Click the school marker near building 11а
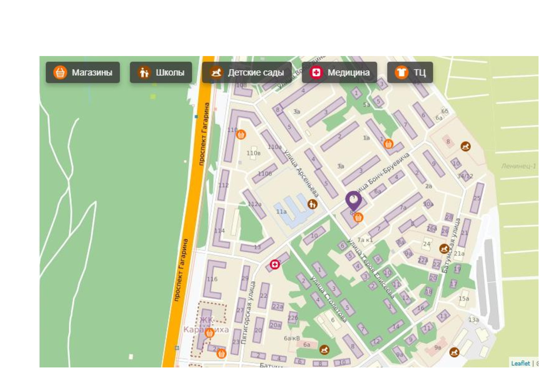Viewport: 554px width, 392px height. [x=312, y=204]
